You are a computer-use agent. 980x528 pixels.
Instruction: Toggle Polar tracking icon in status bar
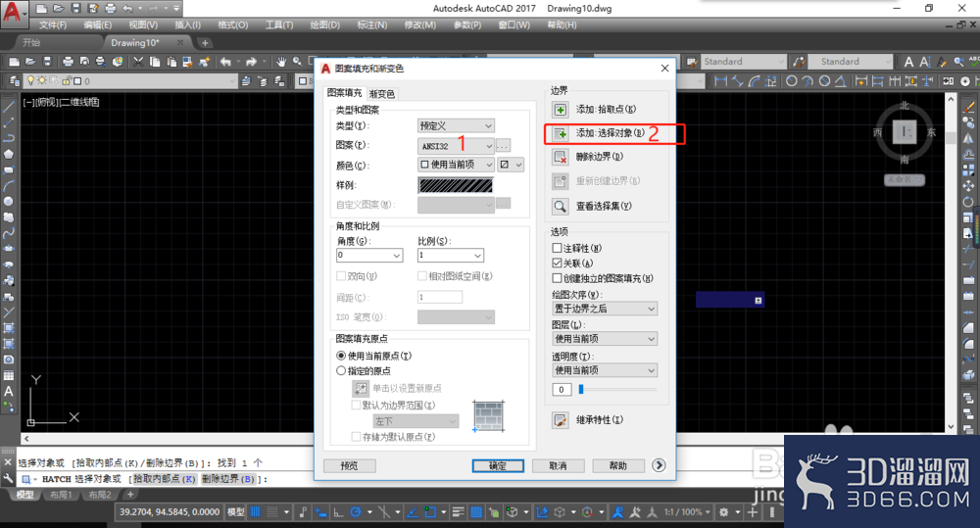pyautogui.click(x=356, y=512)
